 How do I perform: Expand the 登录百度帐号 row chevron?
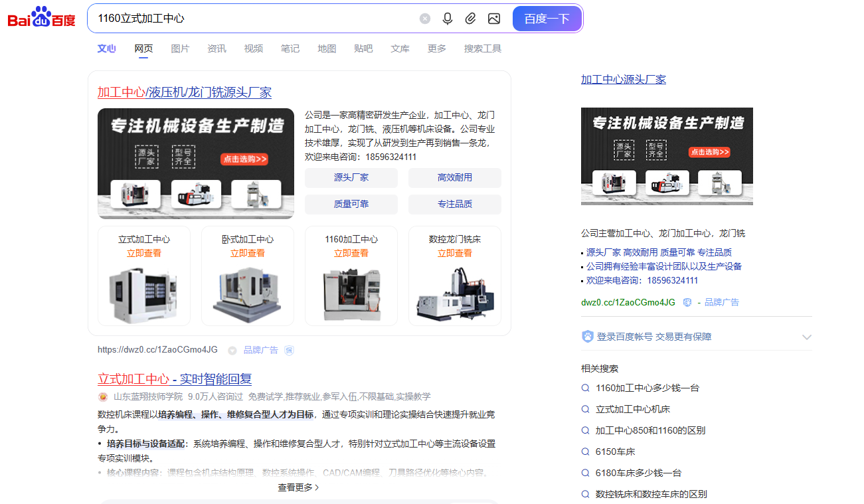[806, 337]
